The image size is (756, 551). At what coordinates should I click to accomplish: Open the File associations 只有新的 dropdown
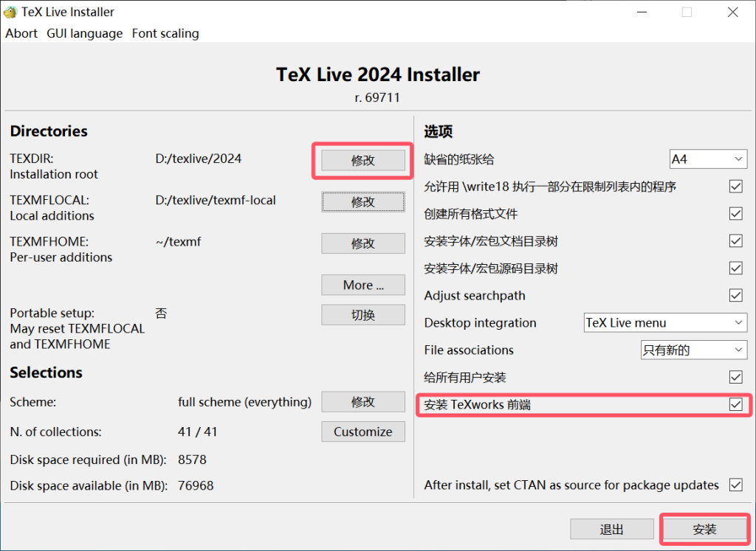(694, 350)
